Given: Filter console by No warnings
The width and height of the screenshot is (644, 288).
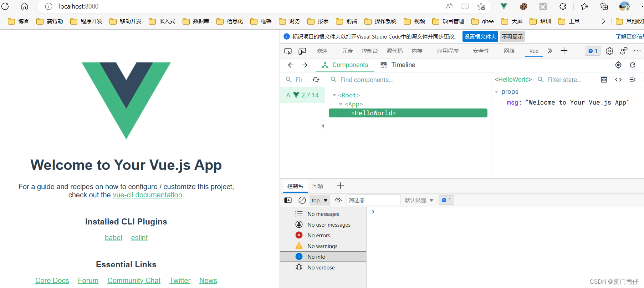Looking at the screenshot, I should (x=323, y=246).
